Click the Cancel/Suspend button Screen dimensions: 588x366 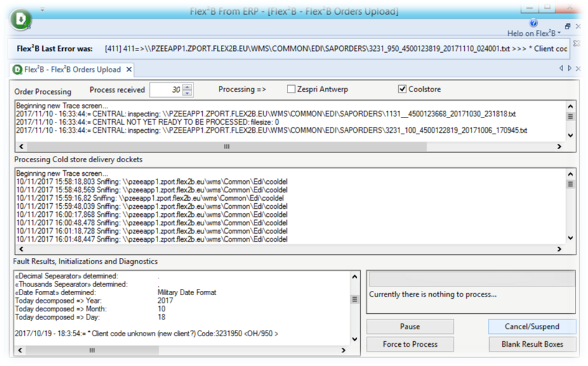(532, 327)
